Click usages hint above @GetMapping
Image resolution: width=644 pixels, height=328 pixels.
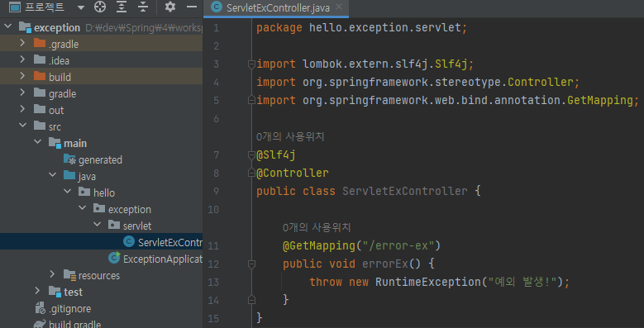(x=317, y=227)
